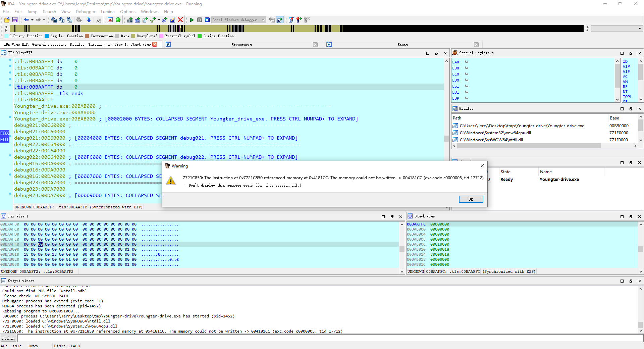644x349 pixels.
Task: Click the blue star-plus toolbar icon
Action: click(164, 20)
